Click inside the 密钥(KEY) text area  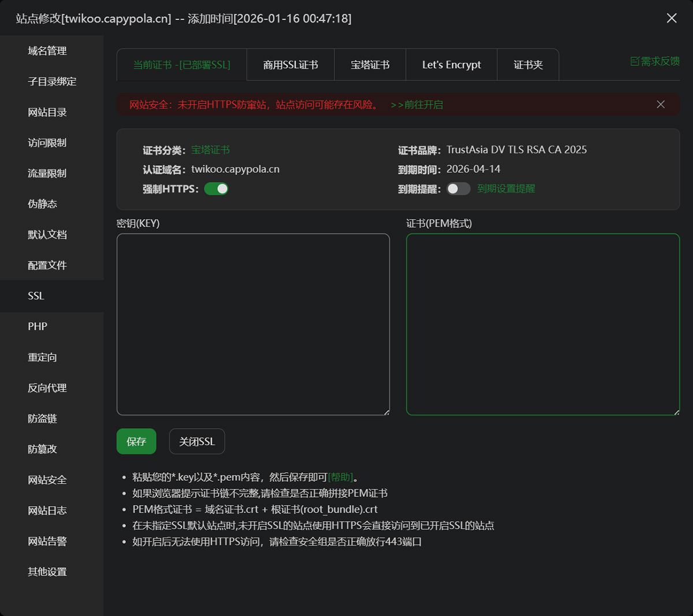253,324
